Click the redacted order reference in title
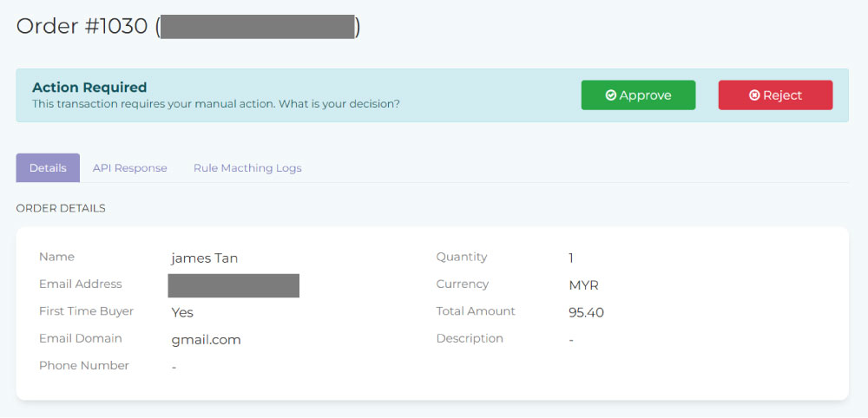This screenshot has width=868, height=418. coord(258,27)
